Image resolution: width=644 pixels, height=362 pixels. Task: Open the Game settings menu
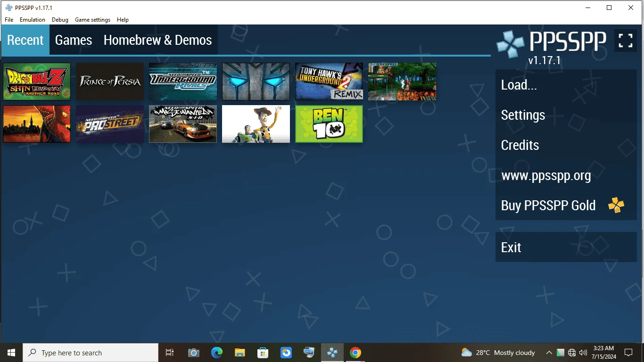[92, 20]
